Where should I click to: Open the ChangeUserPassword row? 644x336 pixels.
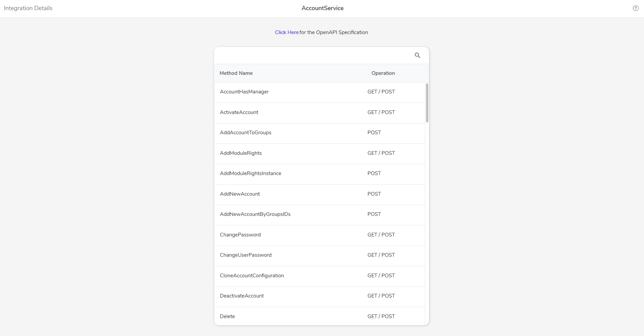click(319, 256)
